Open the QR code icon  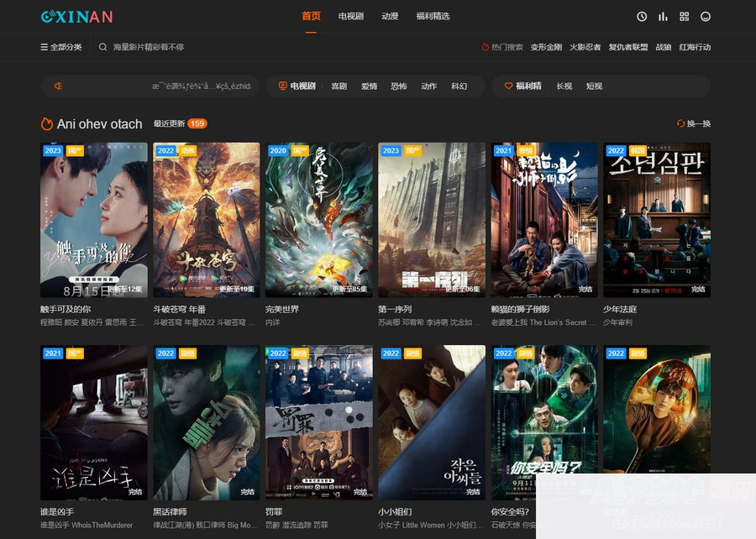pyautogui.click(x=685, y=16)
